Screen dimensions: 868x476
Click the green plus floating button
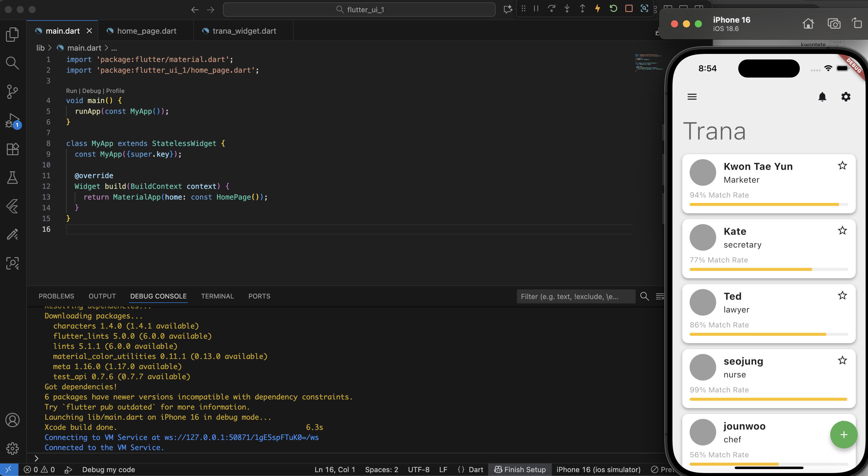click(x=843, y=435)
